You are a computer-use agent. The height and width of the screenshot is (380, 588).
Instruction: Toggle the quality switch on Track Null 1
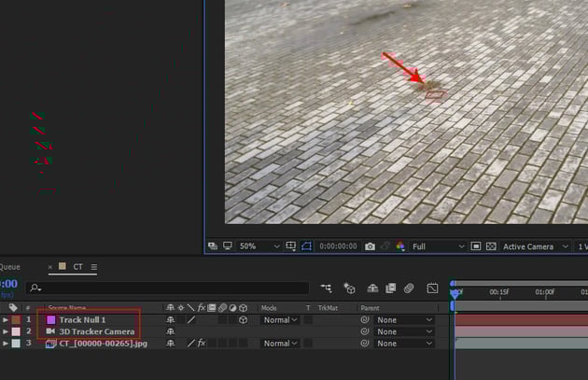pyautogui.click(x=191, y=320)
